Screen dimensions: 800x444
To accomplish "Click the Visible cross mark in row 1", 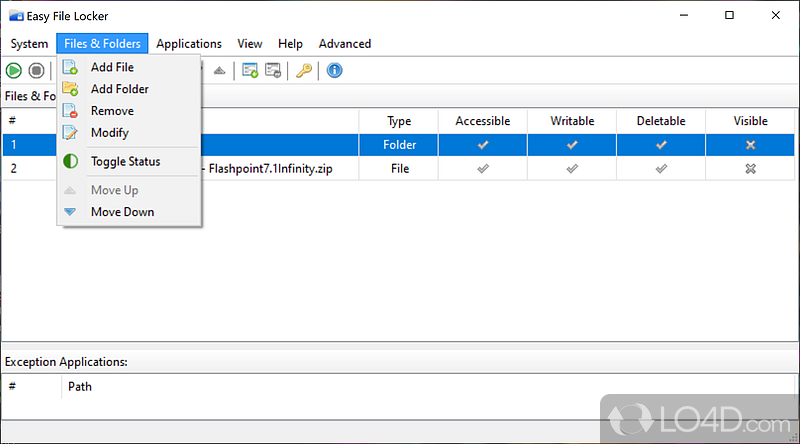I will 751,145.
